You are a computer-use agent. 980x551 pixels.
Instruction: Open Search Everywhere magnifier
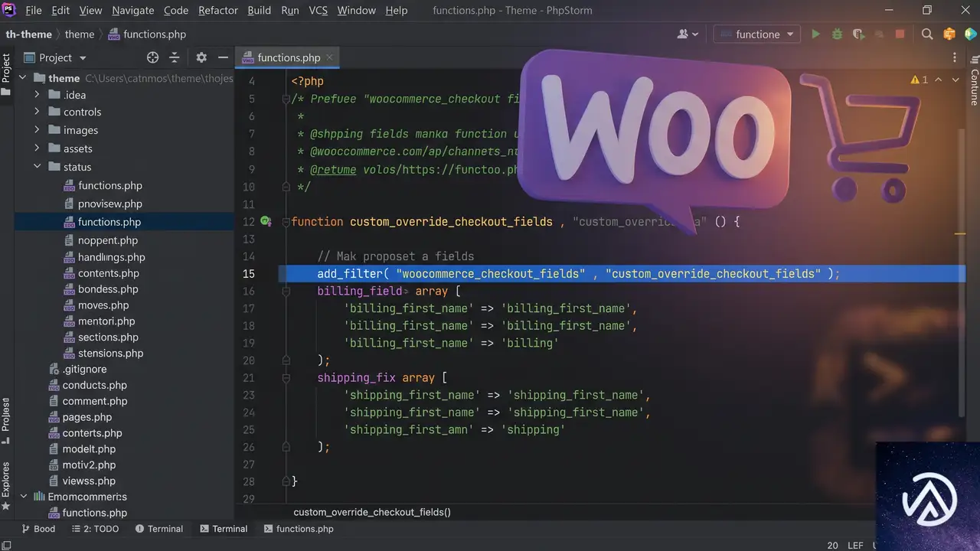[927, 34]
